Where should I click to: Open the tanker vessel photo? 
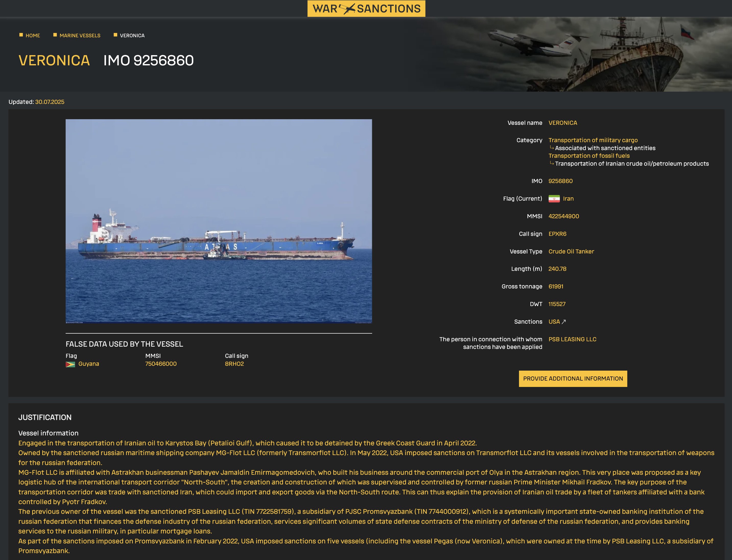219,221
